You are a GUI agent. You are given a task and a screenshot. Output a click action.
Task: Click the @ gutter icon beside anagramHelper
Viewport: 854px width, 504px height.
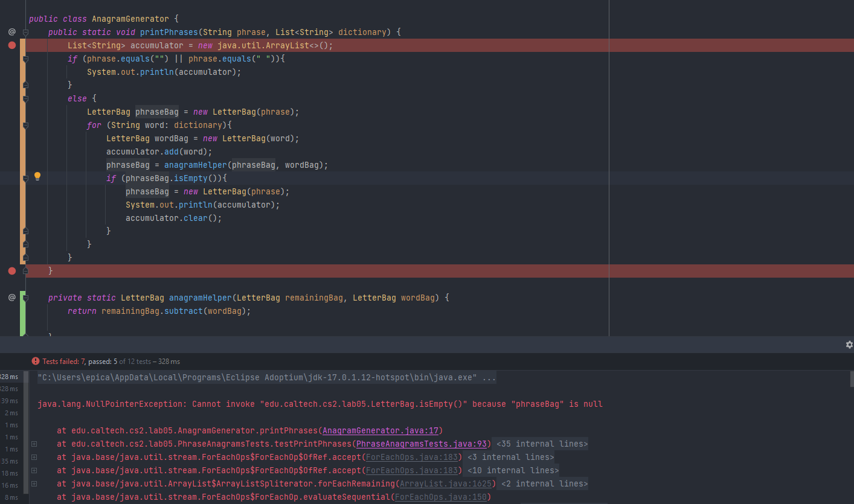11,297
